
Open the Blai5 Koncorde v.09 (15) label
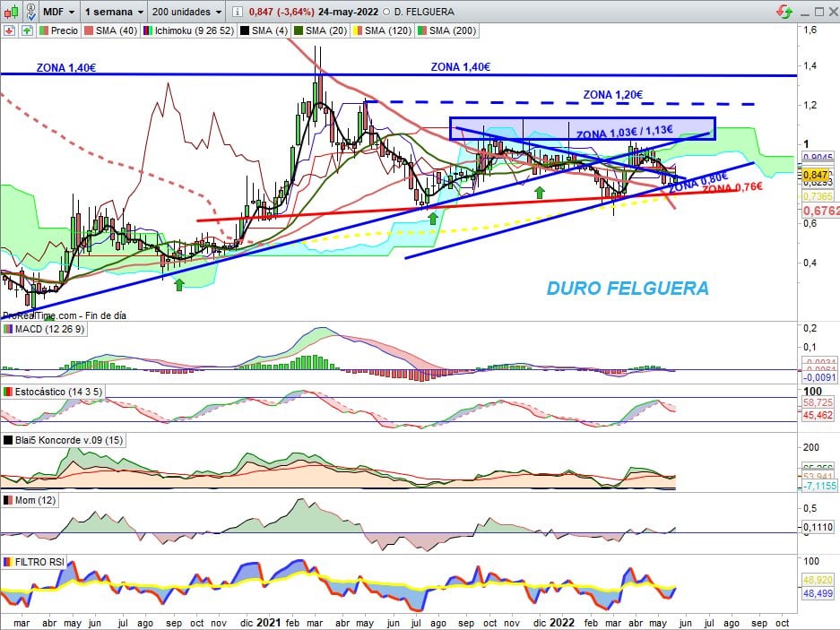[64, 440]
